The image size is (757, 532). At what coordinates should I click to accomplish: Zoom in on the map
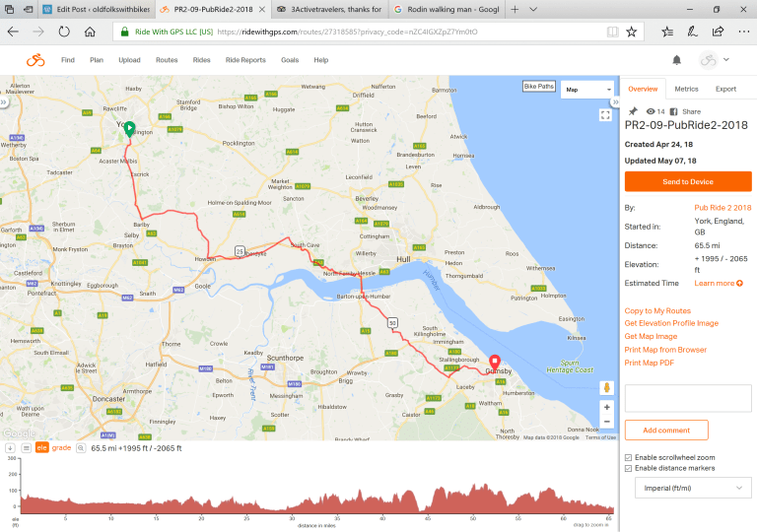coord(606,407)
